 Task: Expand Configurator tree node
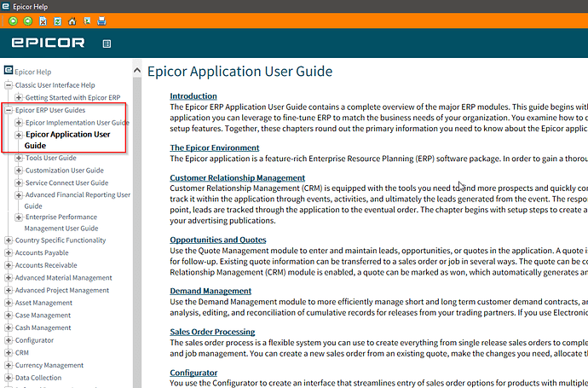click(9, 340)
